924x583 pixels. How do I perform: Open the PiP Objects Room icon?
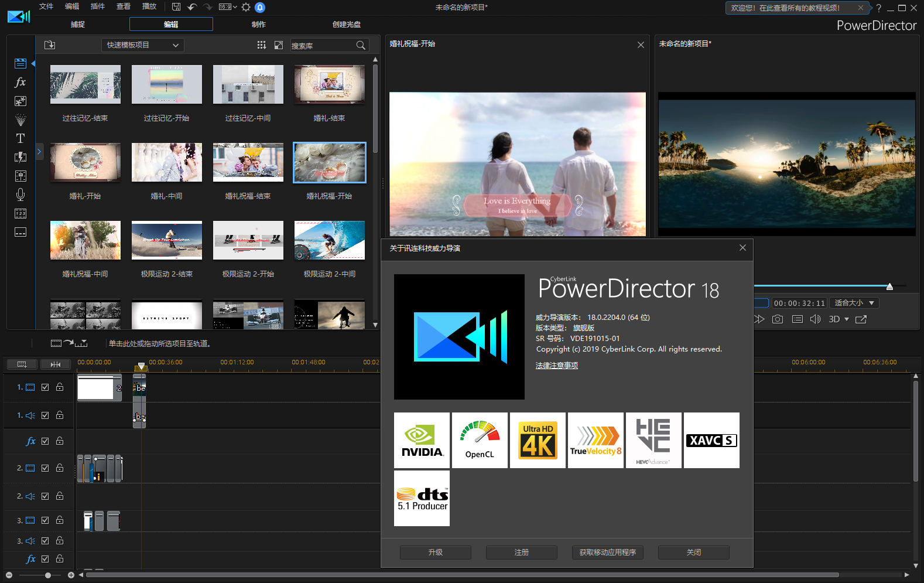click(20, 101)
